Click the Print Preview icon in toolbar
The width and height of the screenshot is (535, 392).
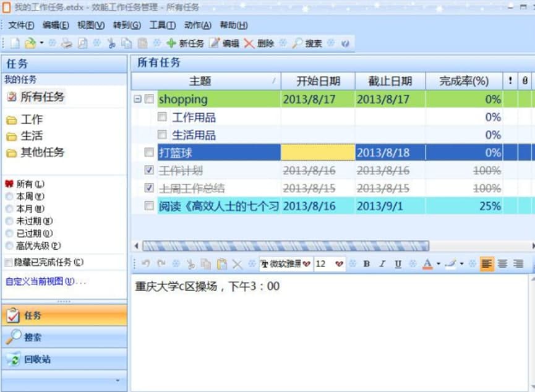(83, 43)
